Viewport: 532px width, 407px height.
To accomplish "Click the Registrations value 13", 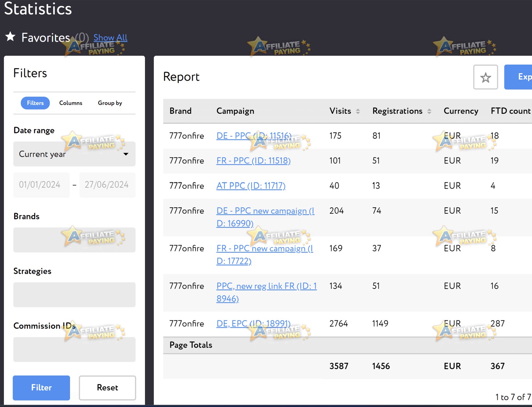I will tap(376, 186).
